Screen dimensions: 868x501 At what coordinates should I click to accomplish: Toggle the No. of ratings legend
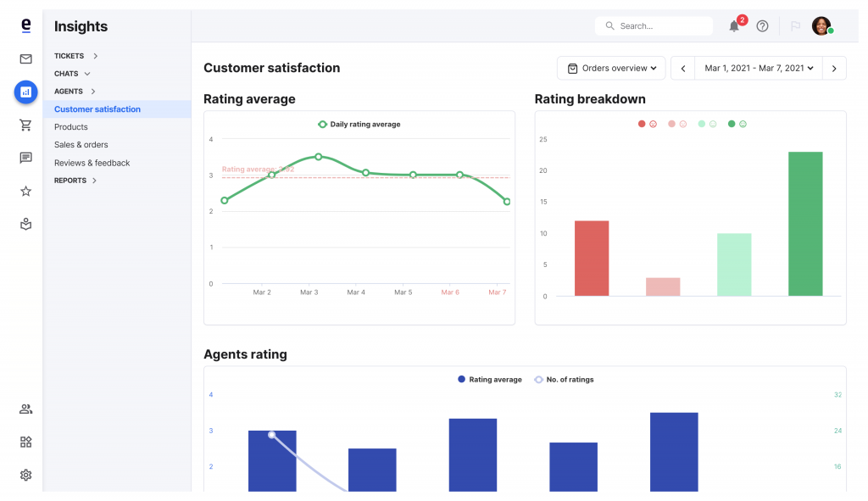(x=564, y=379)
